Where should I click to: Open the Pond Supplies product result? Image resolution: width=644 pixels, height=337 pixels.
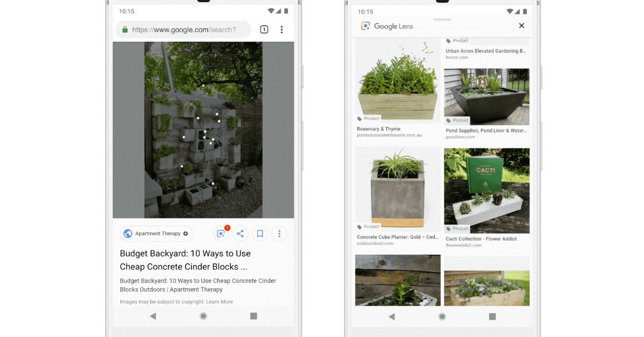pyautogui.click(x=487, y=97)
